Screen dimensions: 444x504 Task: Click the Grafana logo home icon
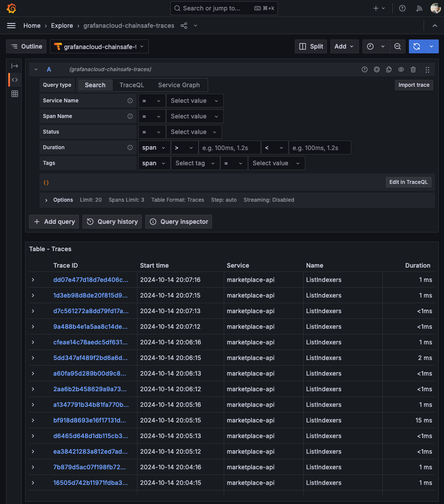[12, 8]
